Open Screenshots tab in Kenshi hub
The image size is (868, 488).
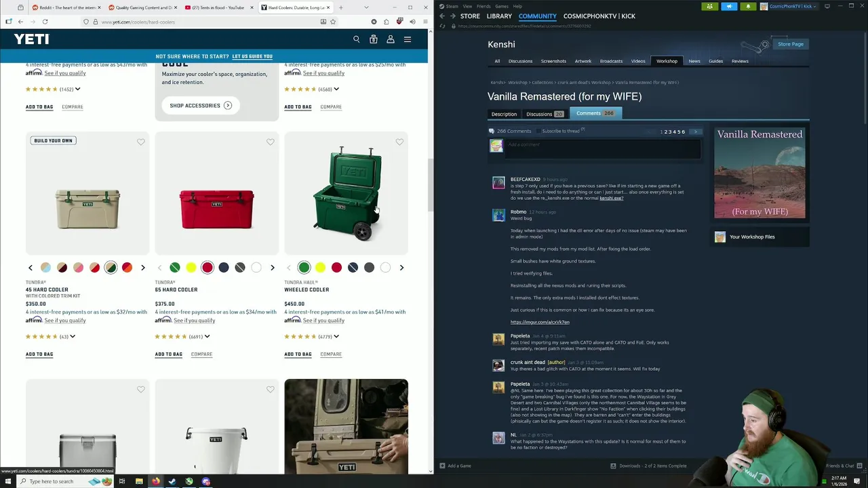point(553,61)
